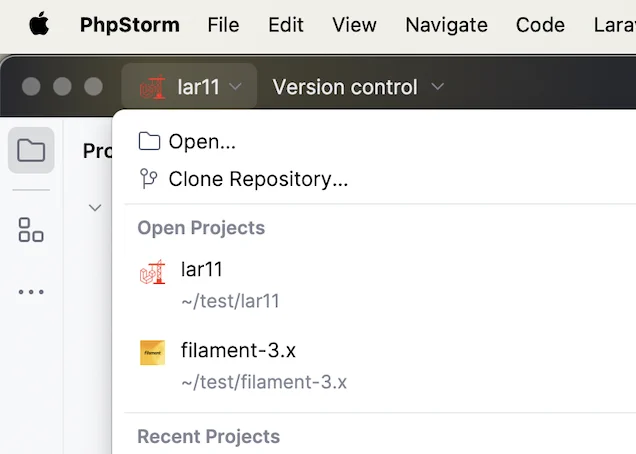Click the folder icon next to Open...

click(x=149, y=141)
